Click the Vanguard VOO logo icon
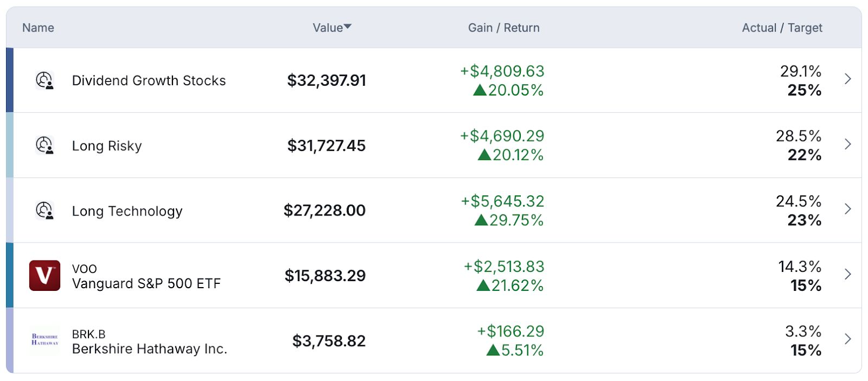Viewport: 868px width, 381px height. pos(44,276)
